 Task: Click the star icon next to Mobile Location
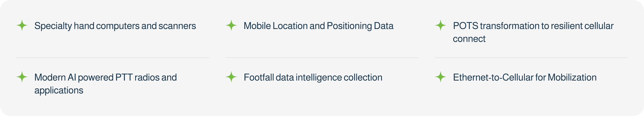pos(231,26)
